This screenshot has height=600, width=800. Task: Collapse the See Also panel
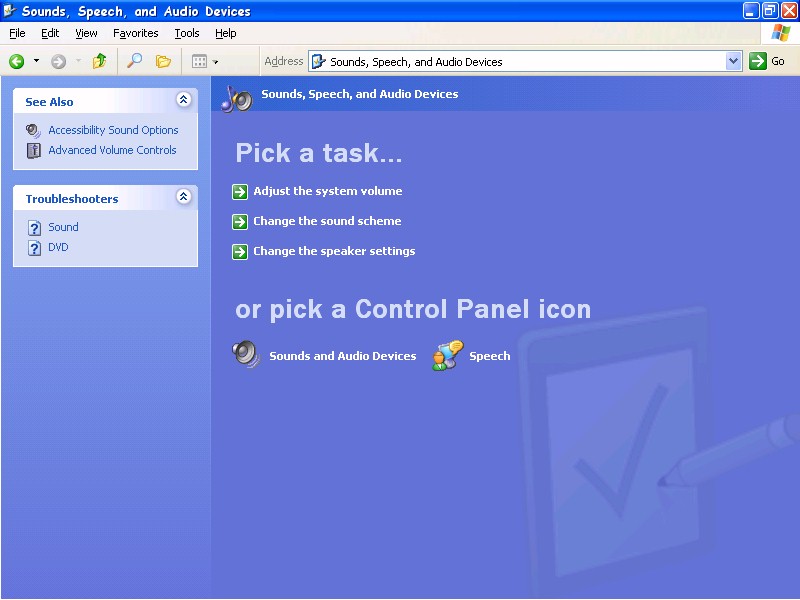click(x=184, y=99)
